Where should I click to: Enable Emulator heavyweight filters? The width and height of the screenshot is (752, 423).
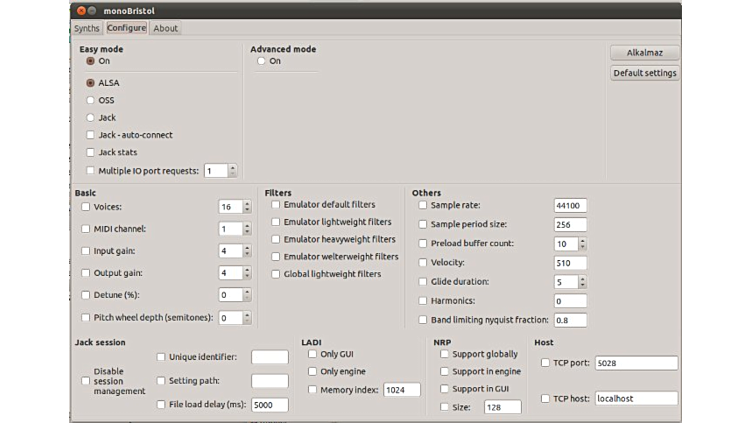click(276, 240)
